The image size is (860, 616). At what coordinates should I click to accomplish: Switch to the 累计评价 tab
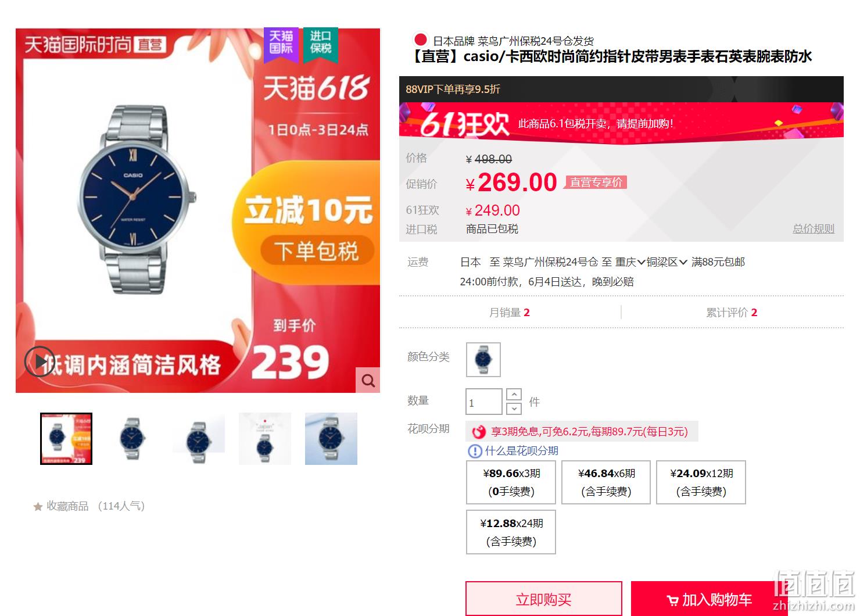pos(732,313)
